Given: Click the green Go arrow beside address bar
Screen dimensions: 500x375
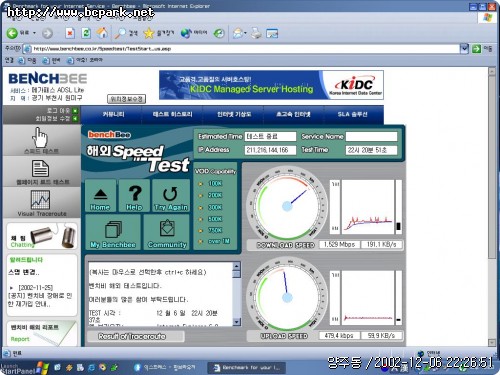Looking at the screenshot, I should [477, 49].
